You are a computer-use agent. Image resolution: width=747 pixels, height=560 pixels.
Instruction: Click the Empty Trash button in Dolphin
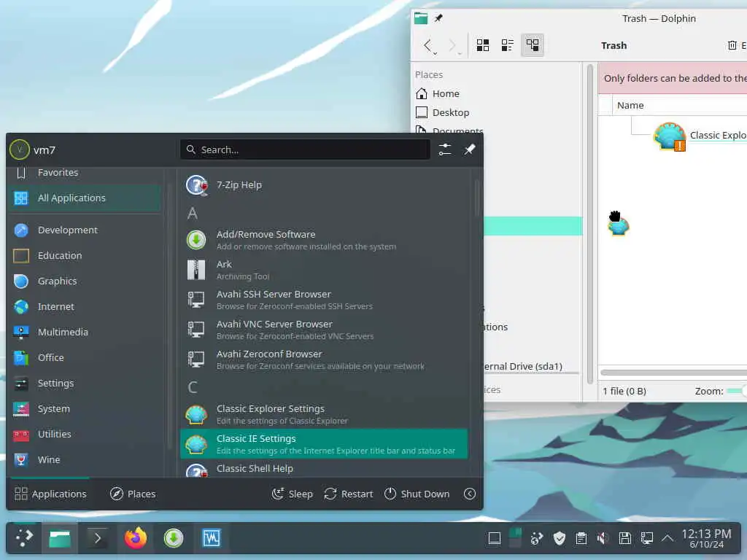[737, 45]
